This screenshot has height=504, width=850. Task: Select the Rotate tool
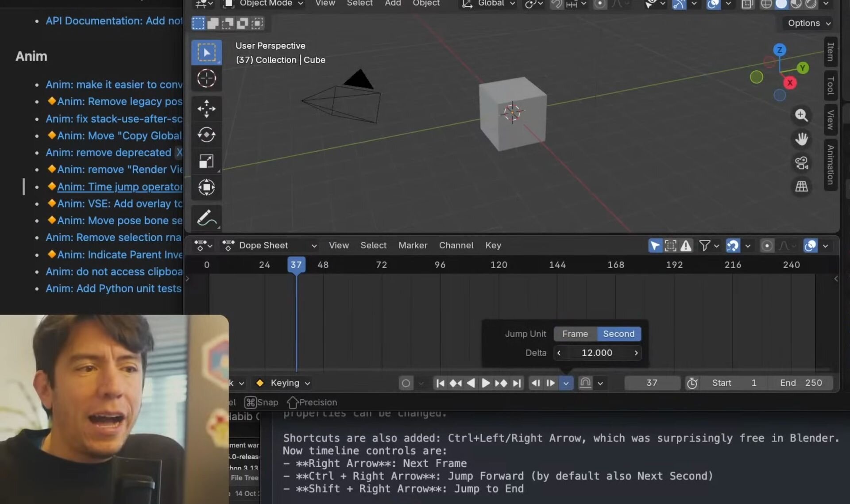tap(206, 135)
